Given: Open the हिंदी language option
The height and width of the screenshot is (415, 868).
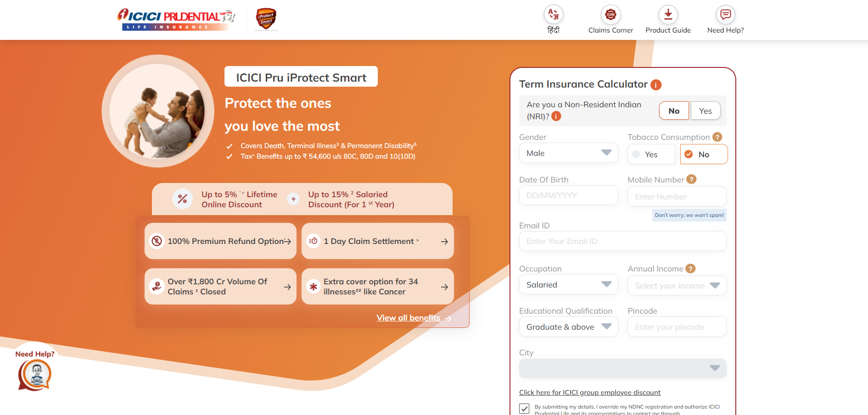Looking at the screenshot, I should click(554, 30).
